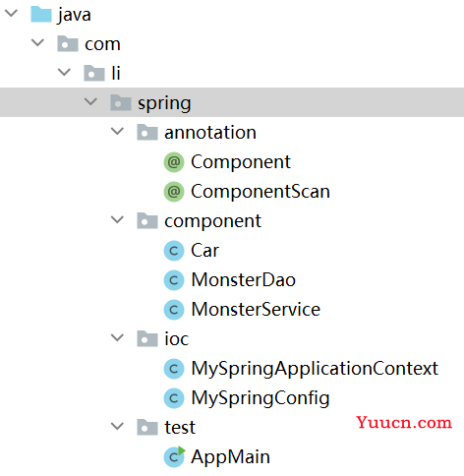
Task: Select the MySpringApplicationContext file name
Action: point(315,369)
